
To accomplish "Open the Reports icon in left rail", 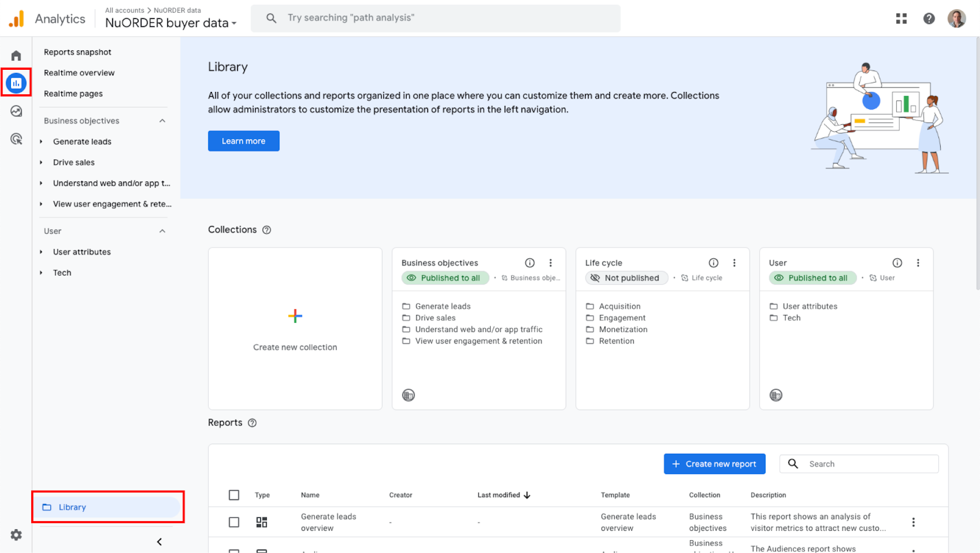I will point(17,83).
